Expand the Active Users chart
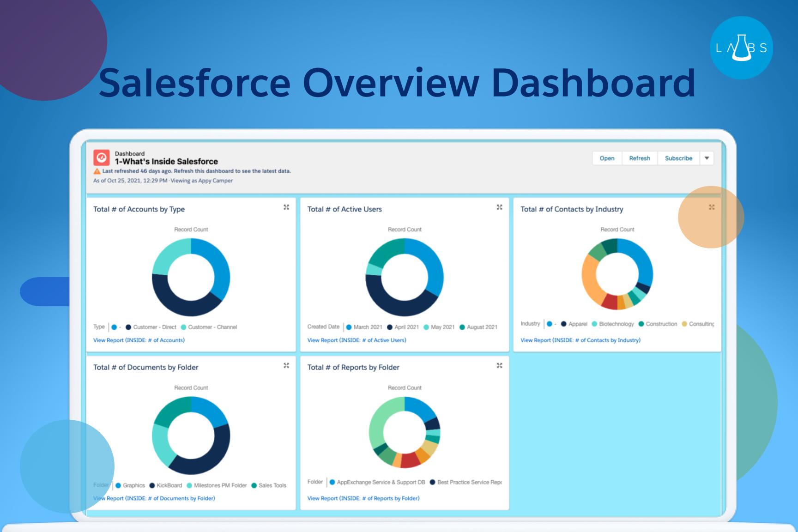Screen dimensions: 798x532 (x=499, y=207)
